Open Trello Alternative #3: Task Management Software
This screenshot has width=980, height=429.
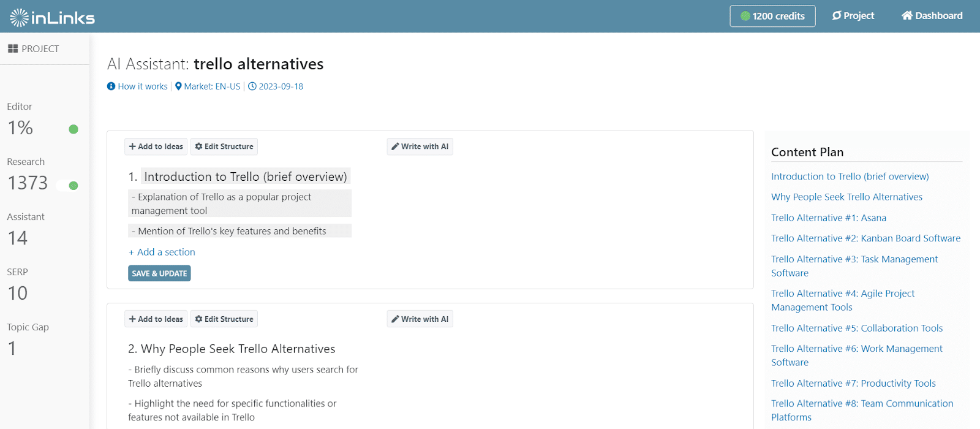(x=854, y=266)
